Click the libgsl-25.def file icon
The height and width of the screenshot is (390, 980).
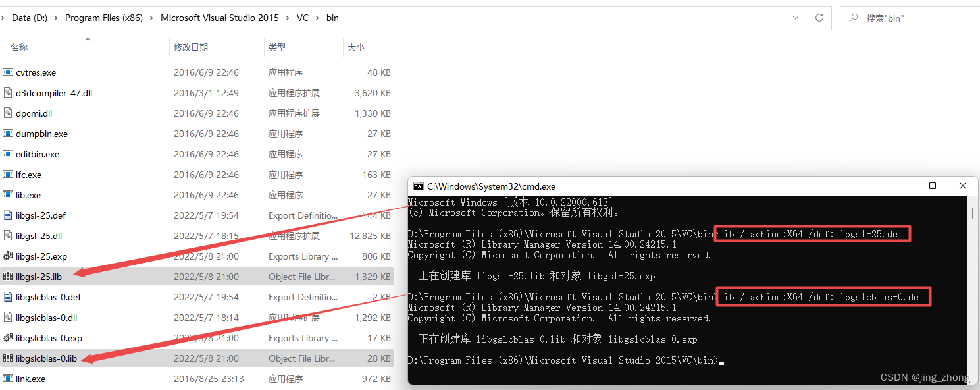[x=8, y=215]
